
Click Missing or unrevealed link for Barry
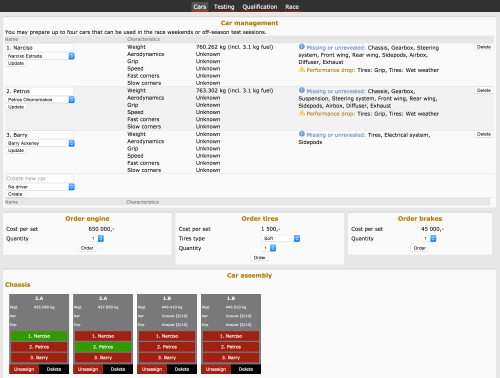[336, 135]
